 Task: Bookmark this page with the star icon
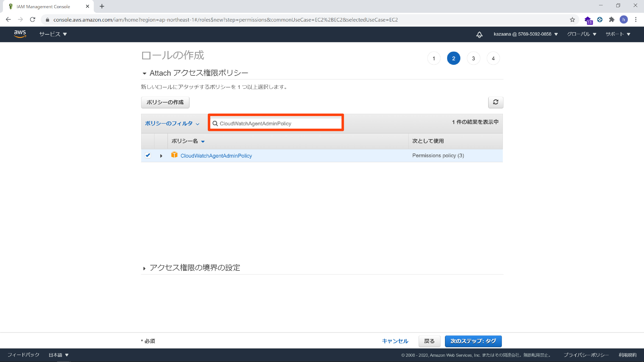tap(572, 19)
